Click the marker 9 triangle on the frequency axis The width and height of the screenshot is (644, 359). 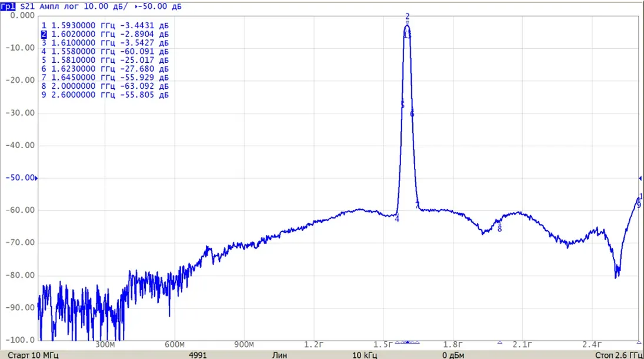639,342
